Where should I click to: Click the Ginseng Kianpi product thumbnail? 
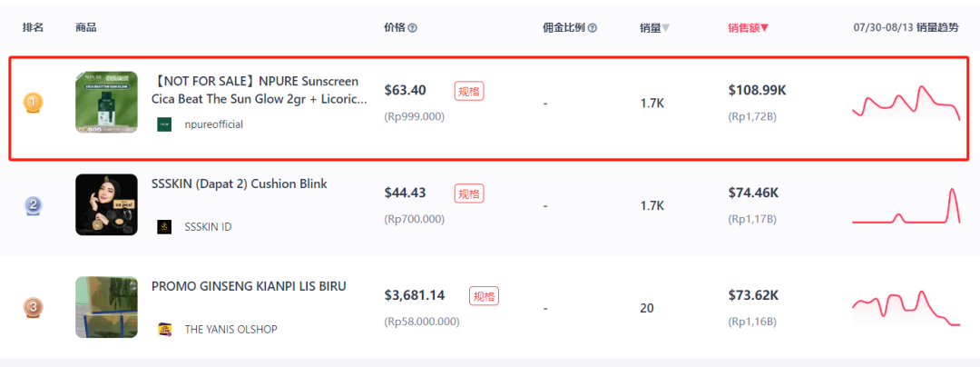[106, 307]
